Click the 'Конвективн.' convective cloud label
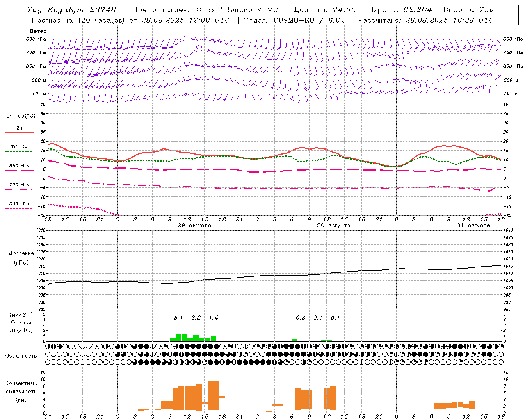Viewport: 525px width, 420px height. coord(21,383)
